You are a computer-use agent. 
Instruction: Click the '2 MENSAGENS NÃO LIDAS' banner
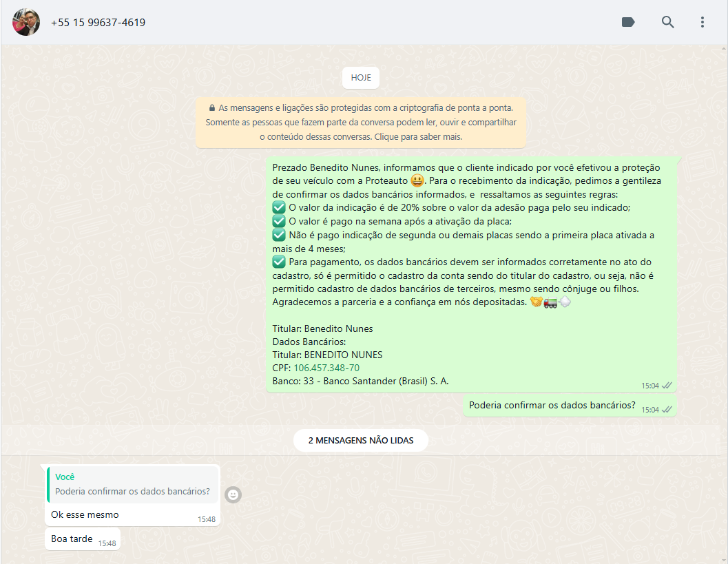click(360, 440)
